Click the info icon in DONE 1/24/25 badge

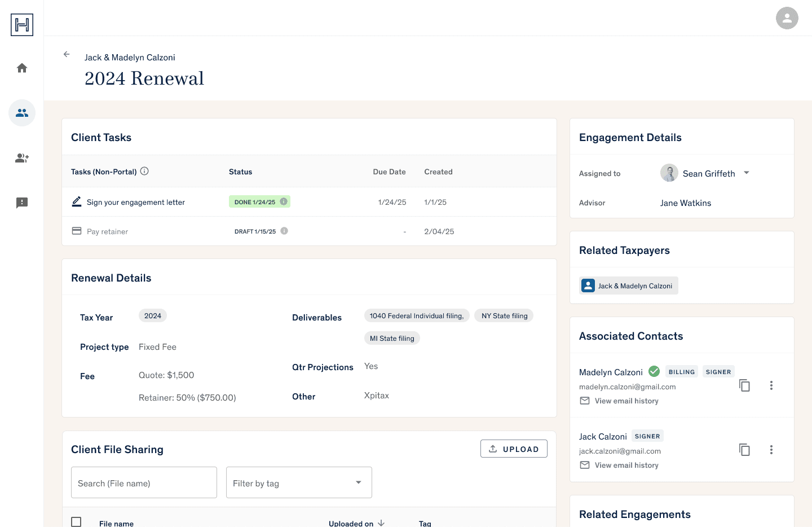click(284, 201)
